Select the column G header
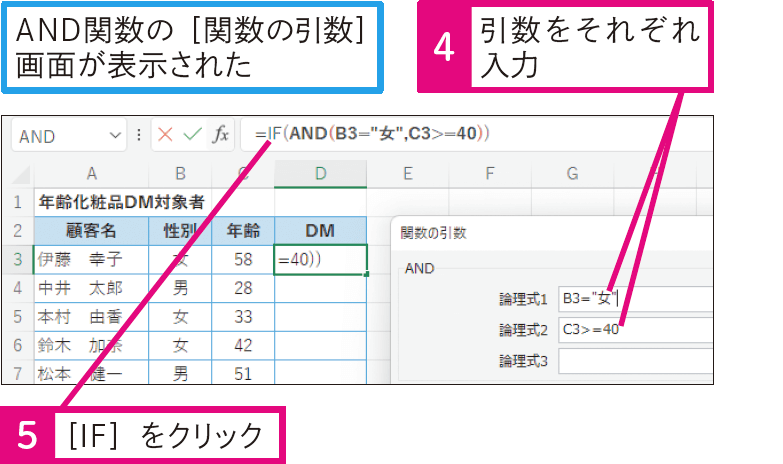Image resolution: width=783 pixels, height=464 pixels. 572,174
